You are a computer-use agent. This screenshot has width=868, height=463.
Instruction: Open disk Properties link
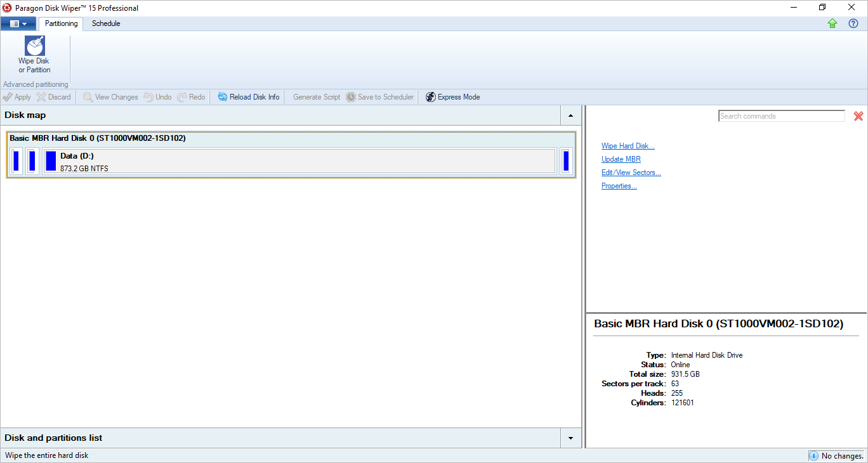619,186
